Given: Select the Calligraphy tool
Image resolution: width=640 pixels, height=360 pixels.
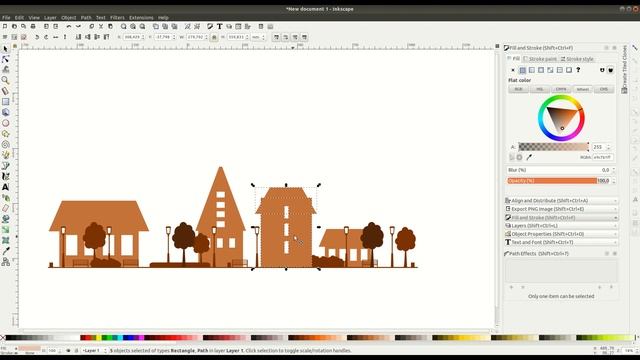Looking at the screenshot, I should click(5, 176).
